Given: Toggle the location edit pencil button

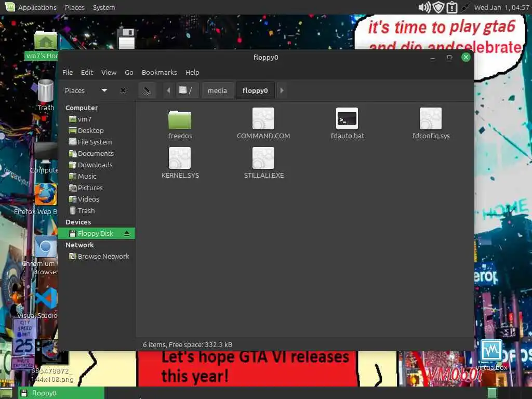Looking at the screenshot, I should coord(147,90).
